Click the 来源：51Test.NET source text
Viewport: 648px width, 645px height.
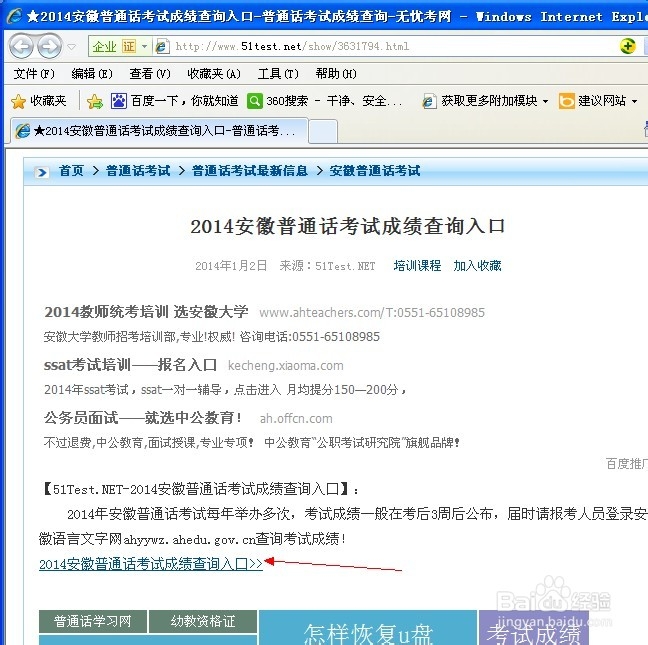(x=328, y=266)
